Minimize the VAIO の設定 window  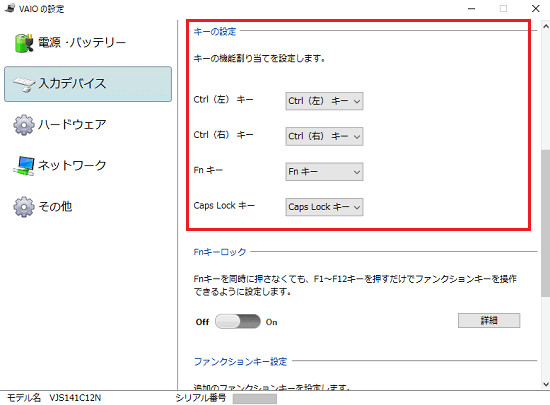471,8
